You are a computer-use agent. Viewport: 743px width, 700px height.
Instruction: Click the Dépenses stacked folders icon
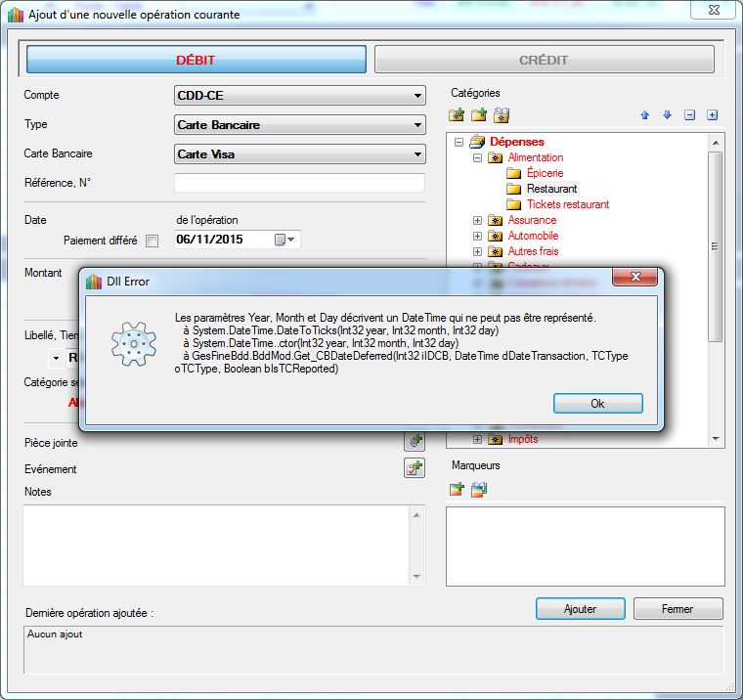tap(477, 141)
